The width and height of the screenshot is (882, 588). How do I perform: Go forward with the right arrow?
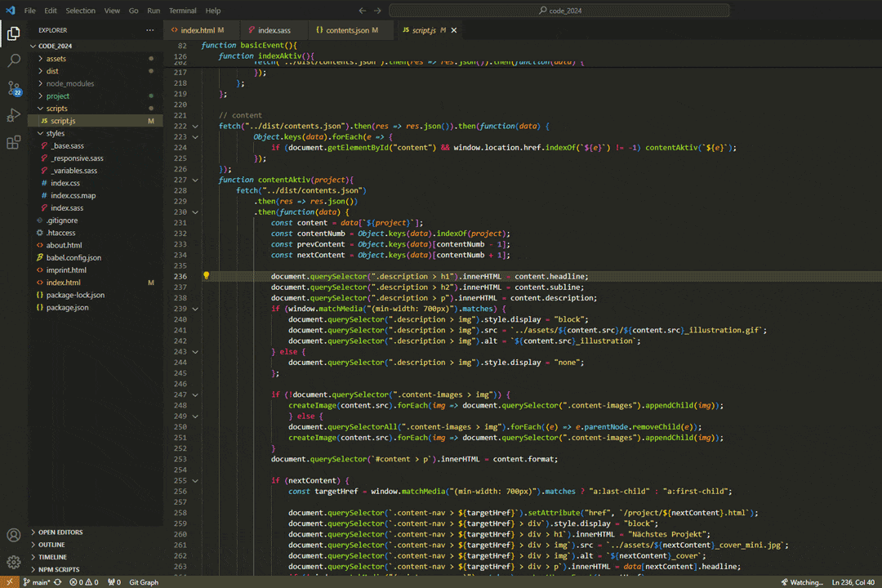tap(377, 11)
